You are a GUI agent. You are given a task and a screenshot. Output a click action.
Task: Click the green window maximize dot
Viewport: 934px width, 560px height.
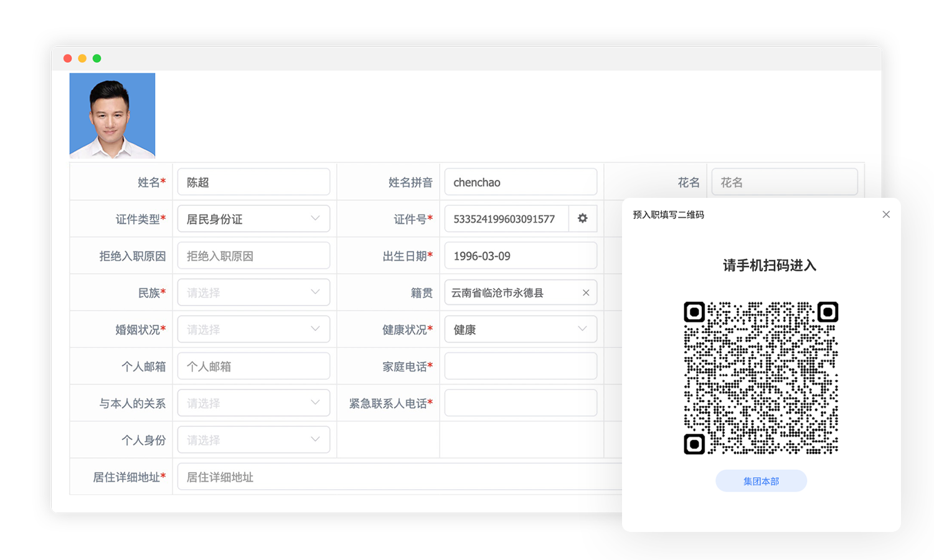coord(97,58)
